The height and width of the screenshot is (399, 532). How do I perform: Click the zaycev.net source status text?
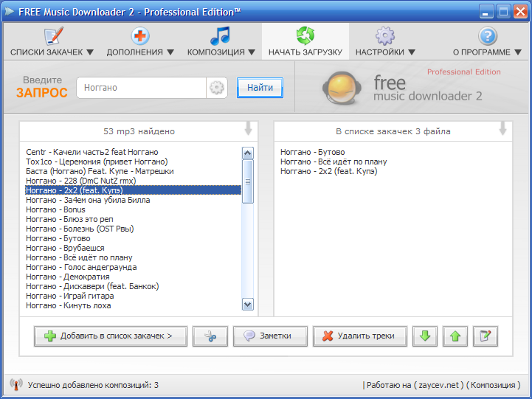[439, 385]
